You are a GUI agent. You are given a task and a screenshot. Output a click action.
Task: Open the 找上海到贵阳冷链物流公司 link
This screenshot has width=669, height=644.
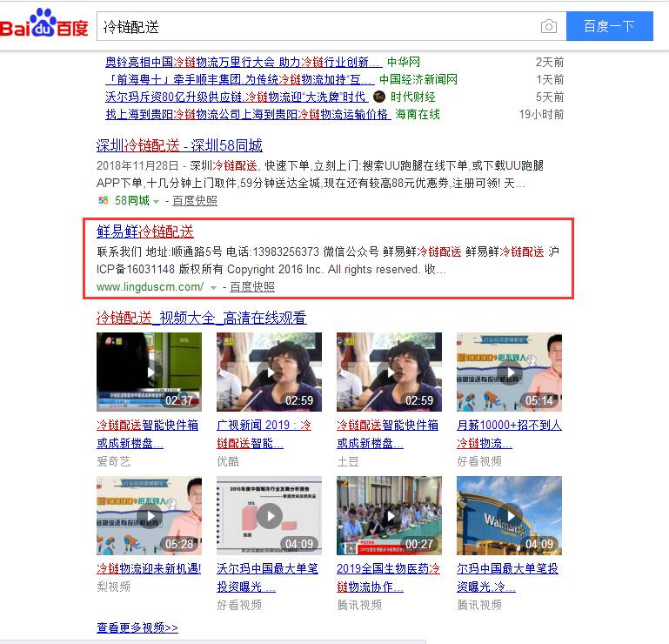coord(248,114)
